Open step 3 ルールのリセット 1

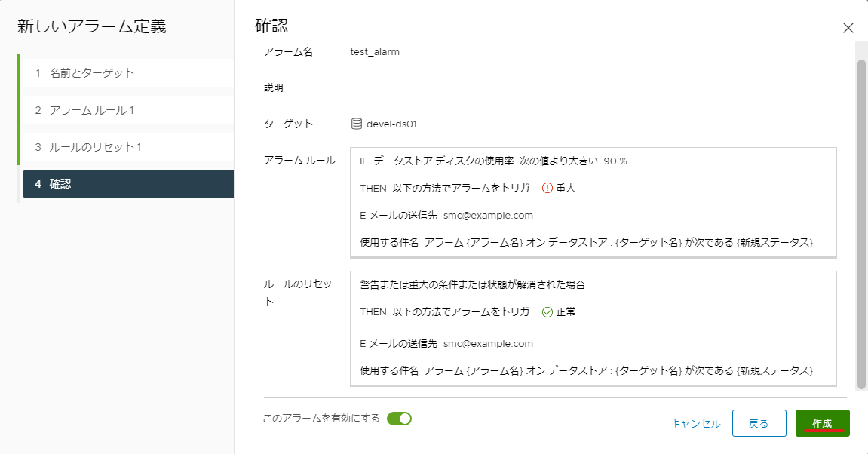click(x=128, y=147)
